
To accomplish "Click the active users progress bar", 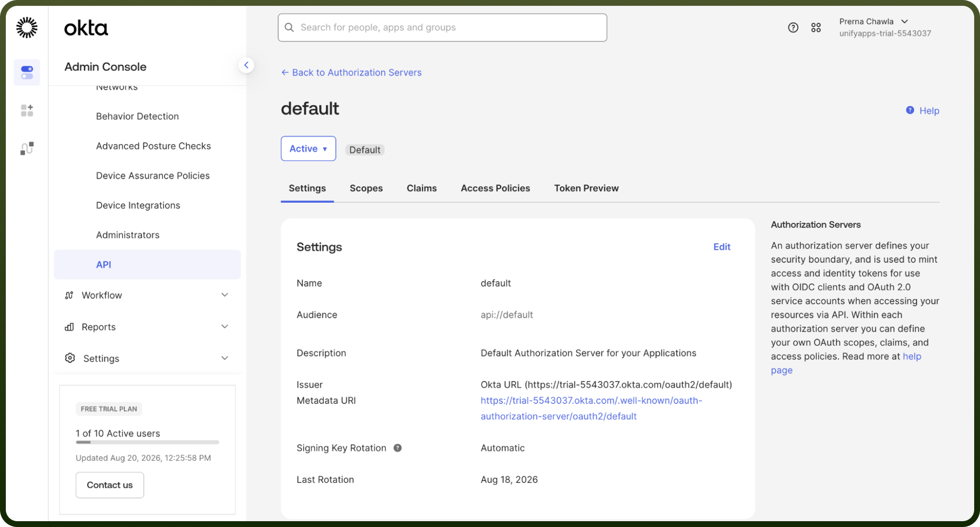I will coord(147,442).
